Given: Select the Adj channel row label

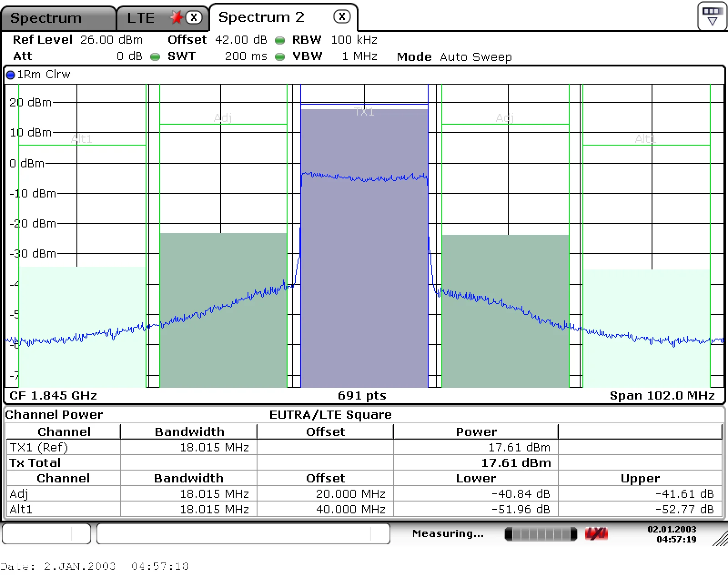Looking at the screenshot, I should click(19, 494).
